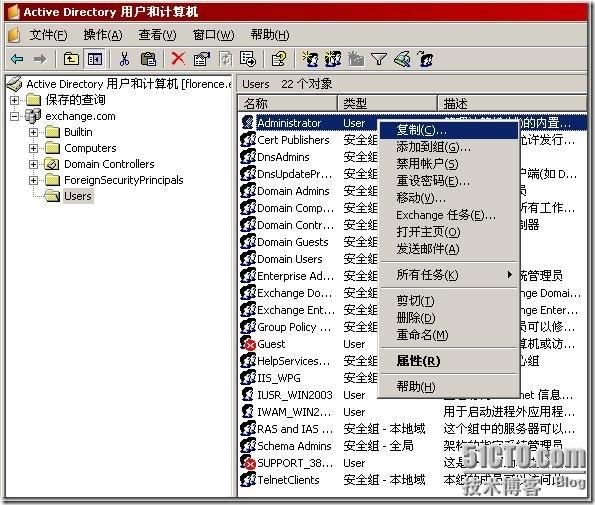Open Properties via toolbar icon
The image size is (595, 505).
(x=201, y=59)
